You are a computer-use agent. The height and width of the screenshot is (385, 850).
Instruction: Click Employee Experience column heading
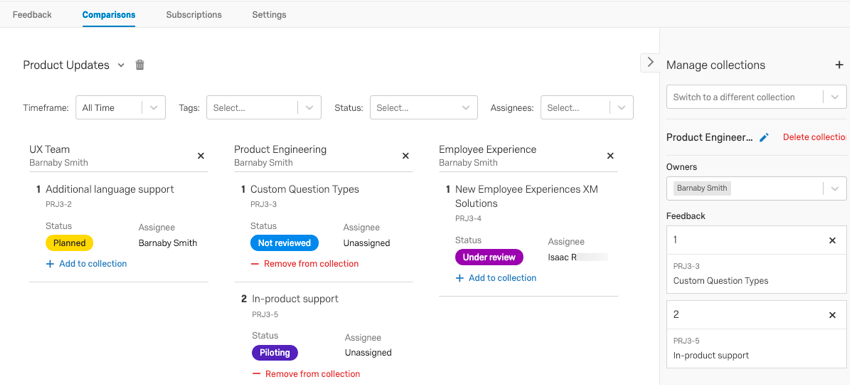[x=487, y=150]
